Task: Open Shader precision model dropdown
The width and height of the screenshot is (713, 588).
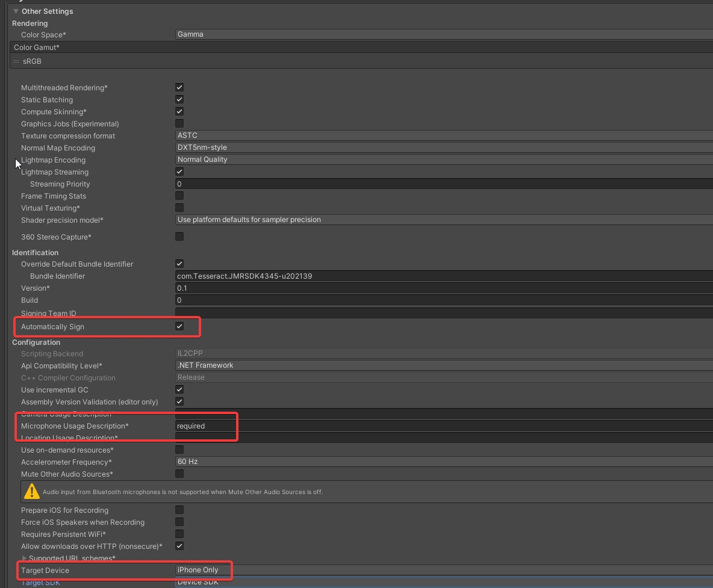Action: tap(443, 220)
